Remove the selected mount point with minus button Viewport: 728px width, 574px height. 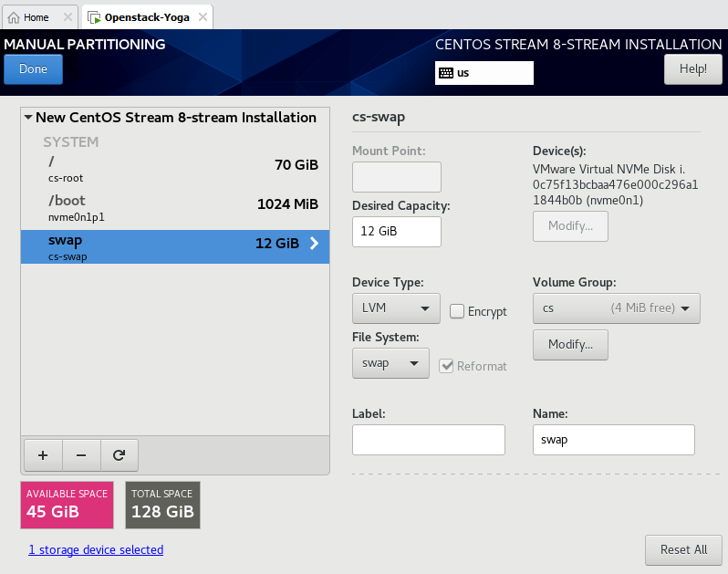pos(81,455)
